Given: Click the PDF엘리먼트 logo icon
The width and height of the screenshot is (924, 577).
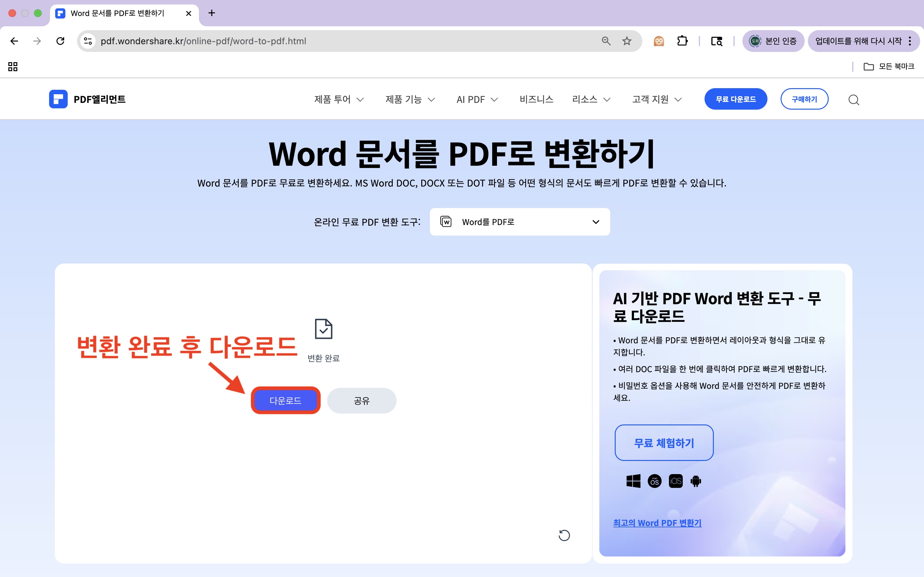Looking at the screenshot, I should coord(58,99).
